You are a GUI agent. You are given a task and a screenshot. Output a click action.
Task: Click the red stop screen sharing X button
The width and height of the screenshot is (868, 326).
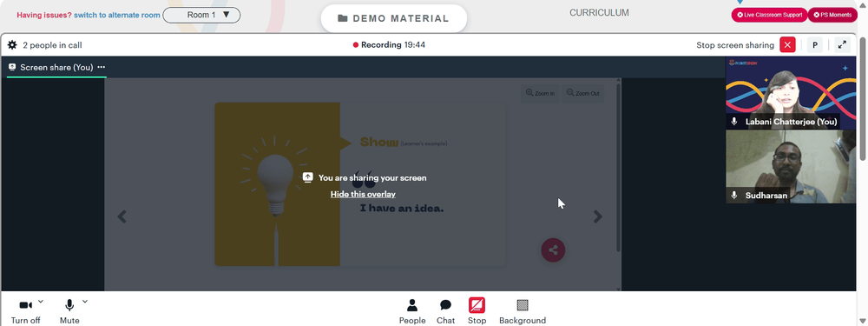(x=787, y=45)
